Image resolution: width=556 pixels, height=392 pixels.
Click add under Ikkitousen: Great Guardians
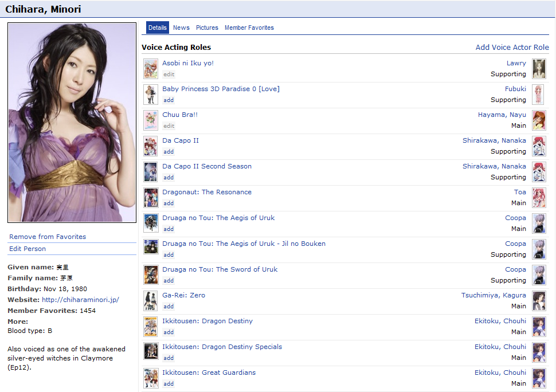tap(169, 384)
